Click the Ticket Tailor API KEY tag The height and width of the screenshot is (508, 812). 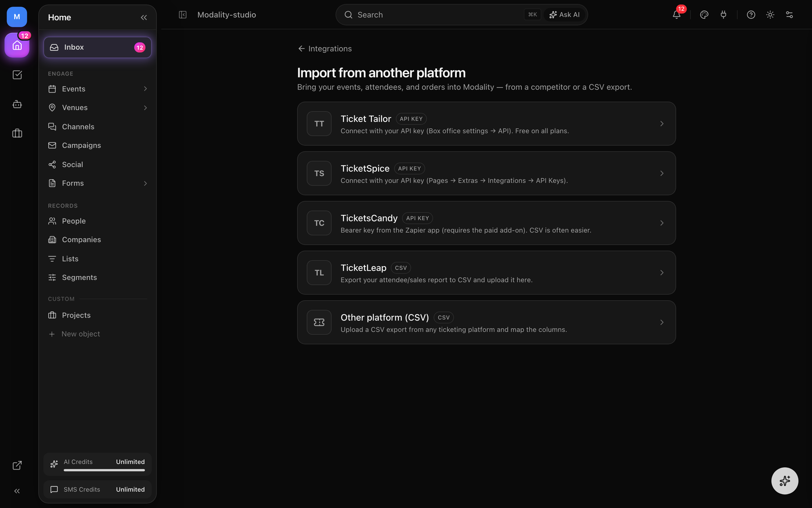(411, 119)
